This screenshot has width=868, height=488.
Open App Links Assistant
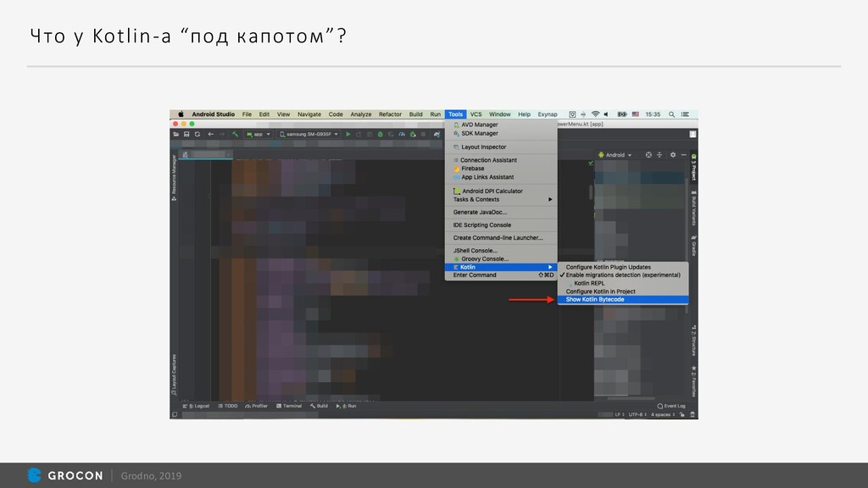[501, 177]
